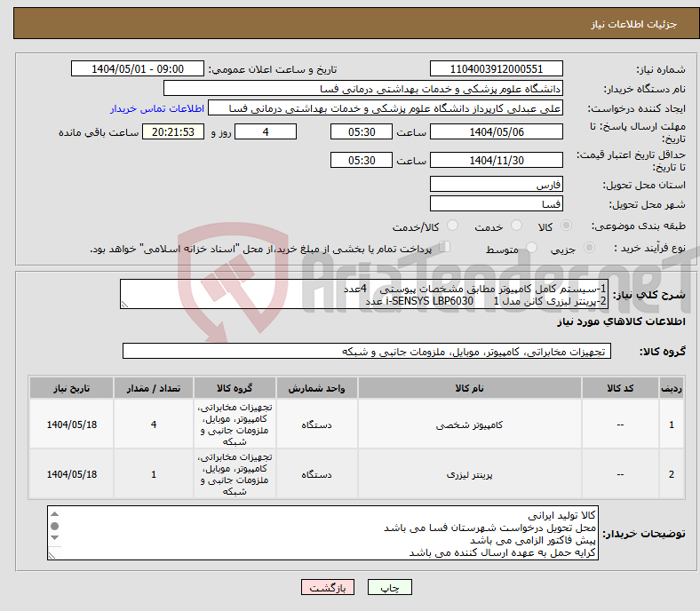
Task: Click the buyer organization name field
Action: [363, 89]
